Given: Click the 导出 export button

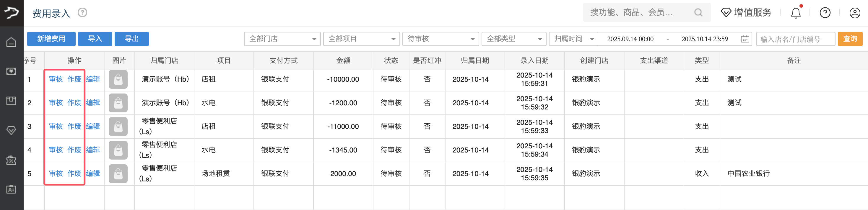Looking at the screenshot, I should (131, 39).
